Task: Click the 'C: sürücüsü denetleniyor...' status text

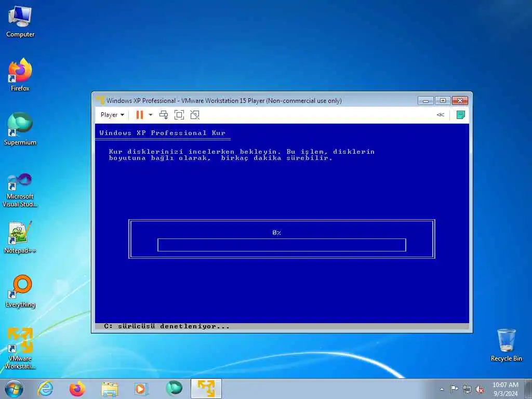Action: [x=167, y=326]
